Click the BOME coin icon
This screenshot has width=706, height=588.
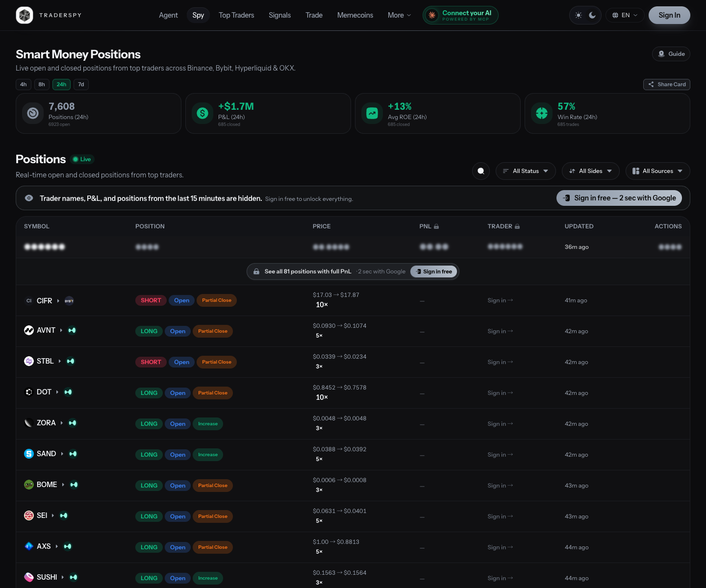click(x=29, y=485)
